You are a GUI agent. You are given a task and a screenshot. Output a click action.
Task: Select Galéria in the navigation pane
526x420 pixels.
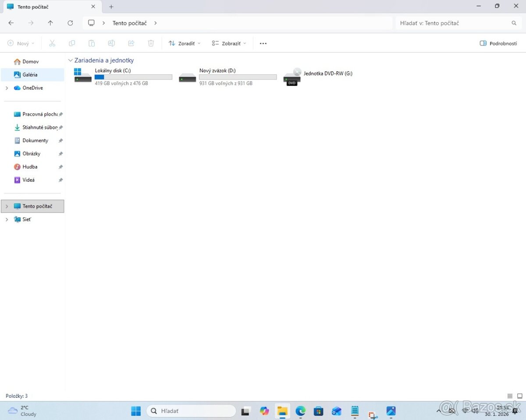(30, 75)
